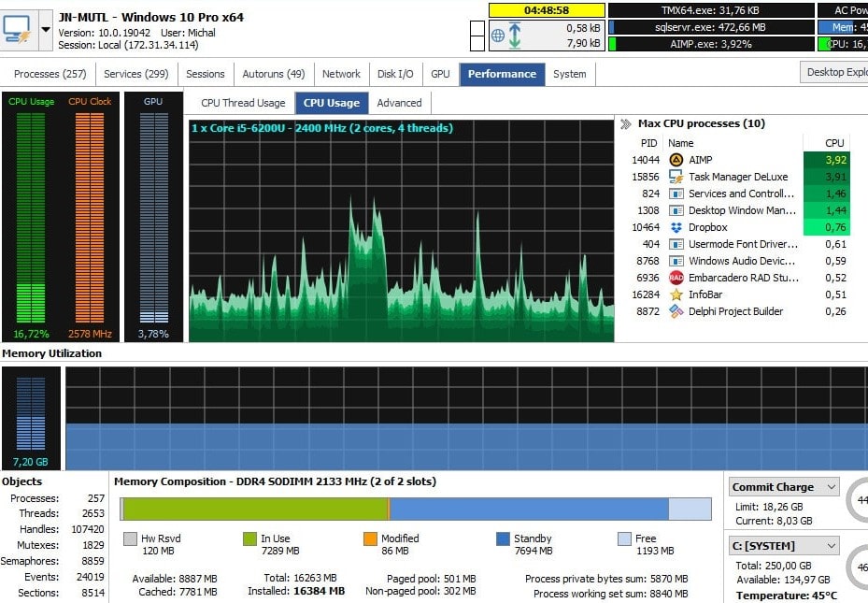Click the Usermode Font Driver process icon

[676, 244]
